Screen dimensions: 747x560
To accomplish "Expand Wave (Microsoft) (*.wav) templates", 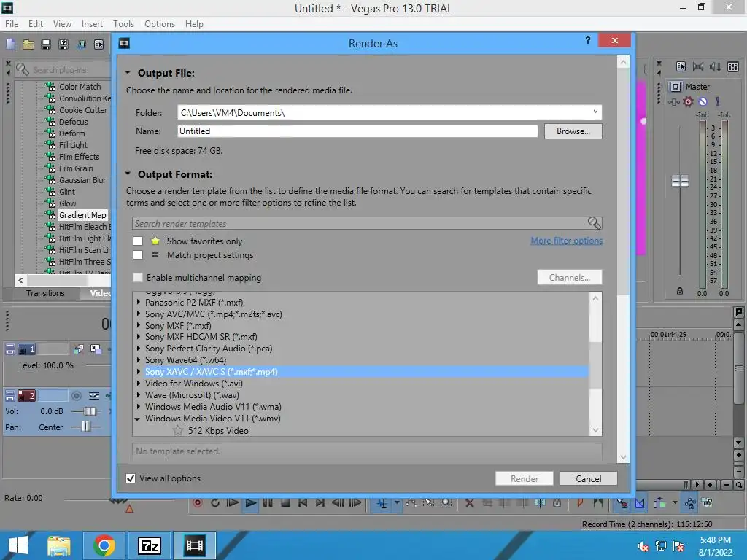I will [139, 394].
